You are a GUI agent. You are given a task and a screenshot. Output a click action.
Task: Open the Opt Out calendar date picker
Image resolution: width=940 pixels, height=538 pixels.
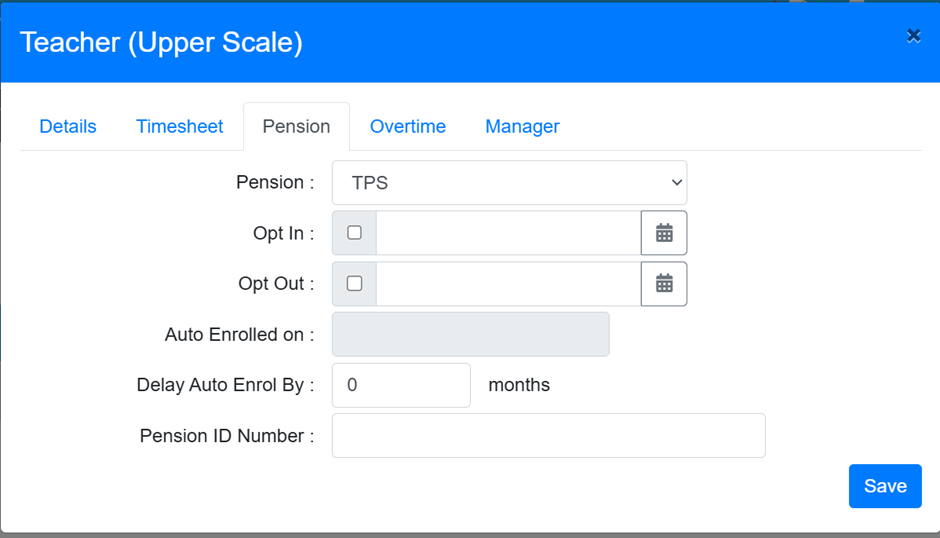click(664, 284)
